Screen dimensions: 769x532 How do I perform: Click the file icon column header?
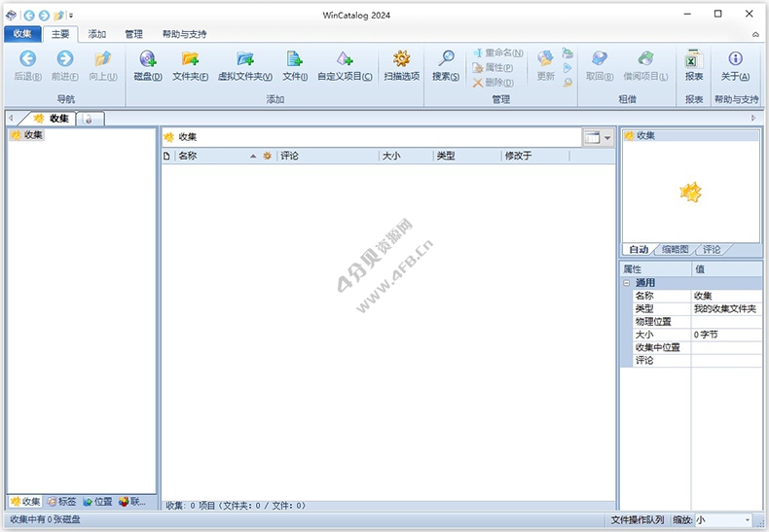tap(166, 156)
